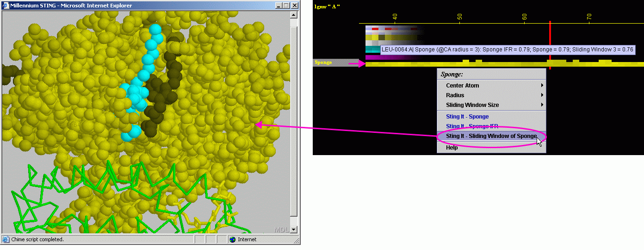Click the Sponge row label
This screenshot has width=644, height=250.
[324, 62]
